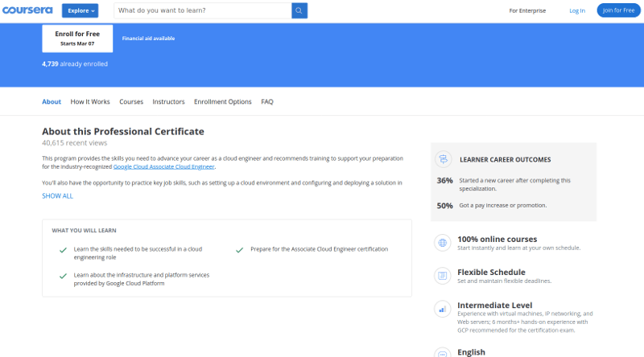This screenshot has height=357, width=644.
Task: Click checkmark beside infrastructure and platform services
Action: (x=63, y=276)
